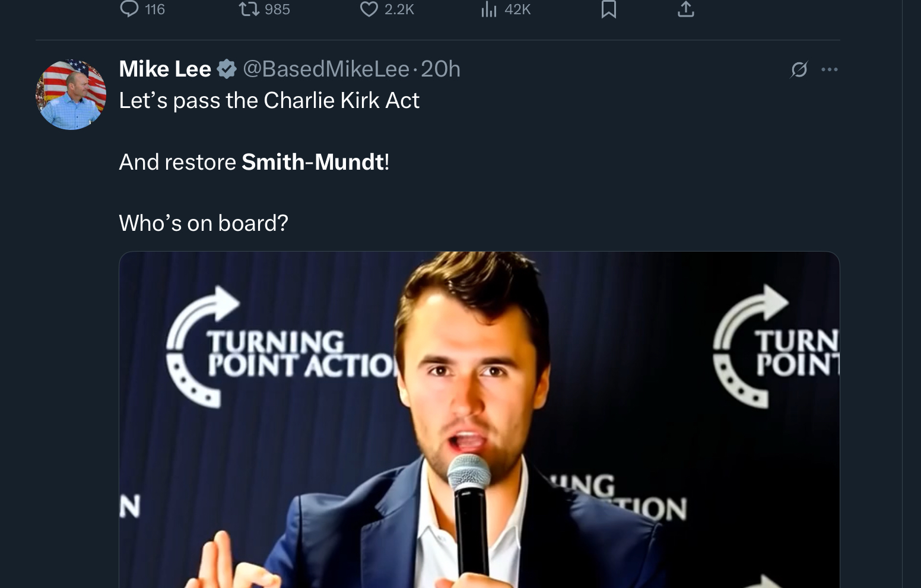Open Mike Lee's profile avatar
This screenshot has height=588, width=921.
coord(71,94)
